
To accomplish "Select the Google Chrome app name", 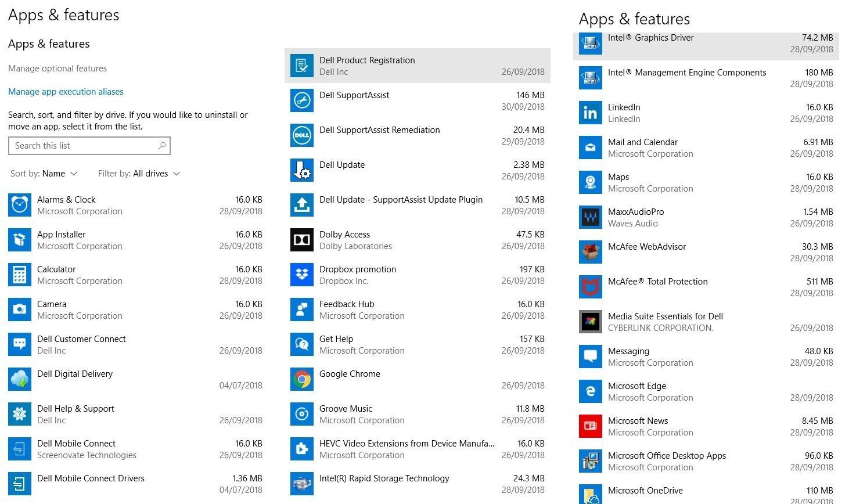I will [x=350, y=374].
